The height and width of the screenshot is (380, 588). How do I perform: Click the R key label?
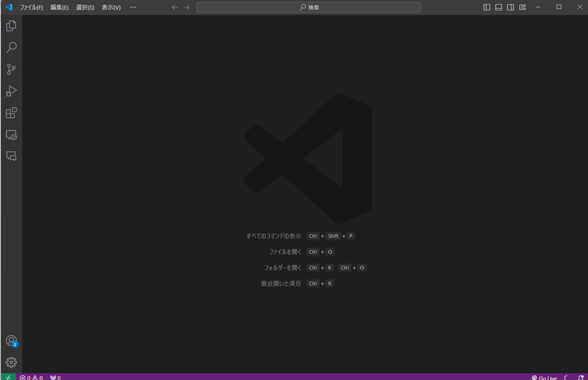[330, 284]
